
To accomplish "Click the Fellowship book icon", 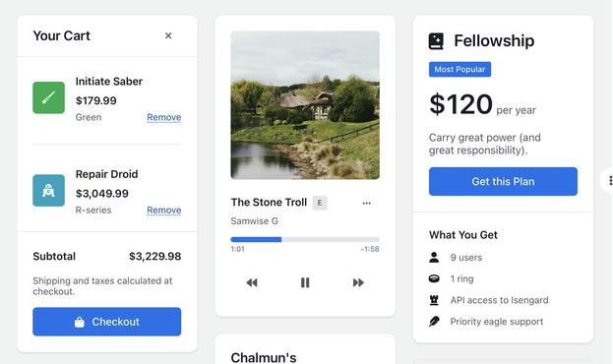I will coord(436,41).
